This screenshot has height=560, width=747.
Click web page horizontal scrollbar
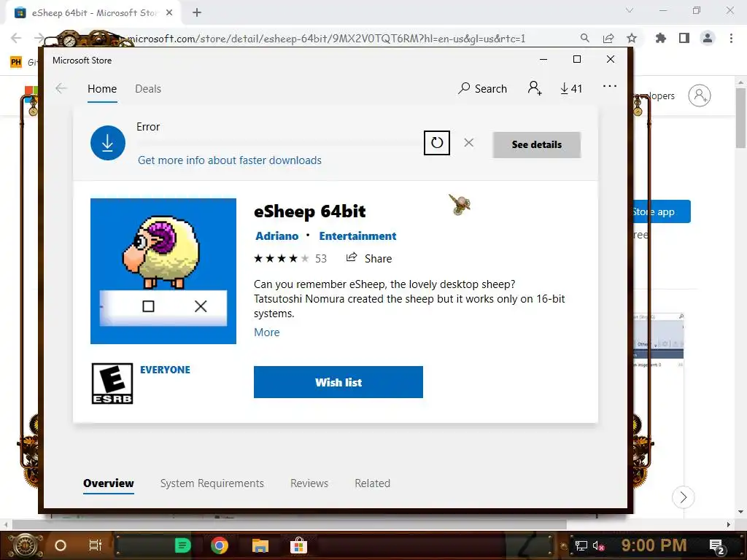[289, 524]
